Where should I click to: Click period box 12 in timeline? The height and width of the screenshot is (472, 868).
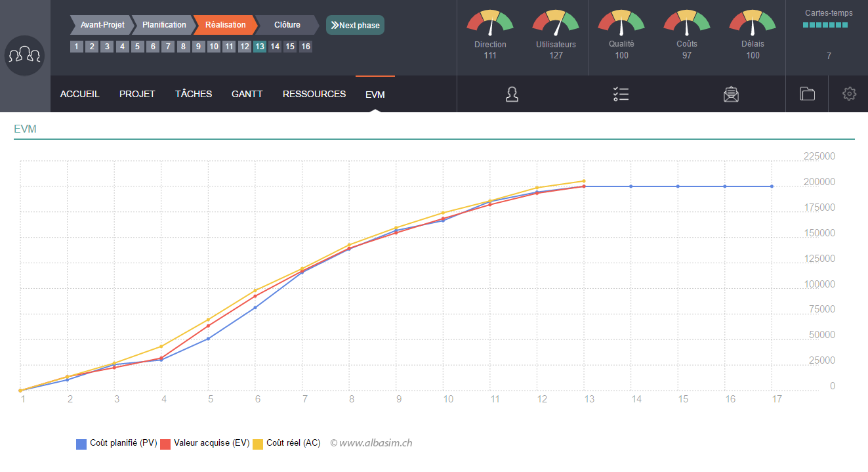244,47
